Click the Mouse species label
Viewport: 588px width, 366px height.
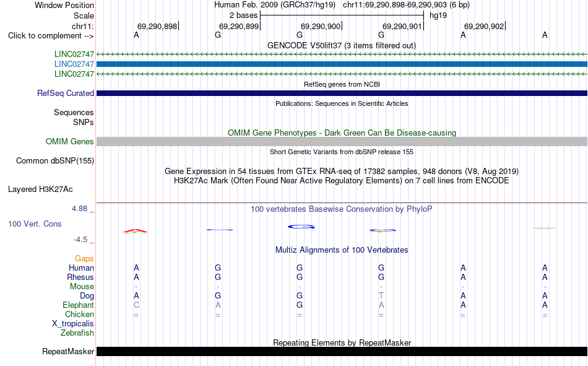tap(82, 286)
